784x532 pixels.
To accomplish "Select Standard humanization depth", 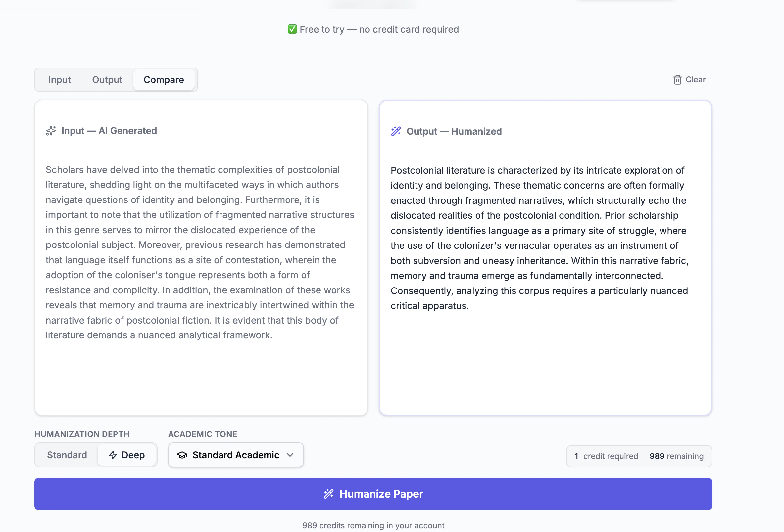I will pyautogui.click(x=67, y=455).
